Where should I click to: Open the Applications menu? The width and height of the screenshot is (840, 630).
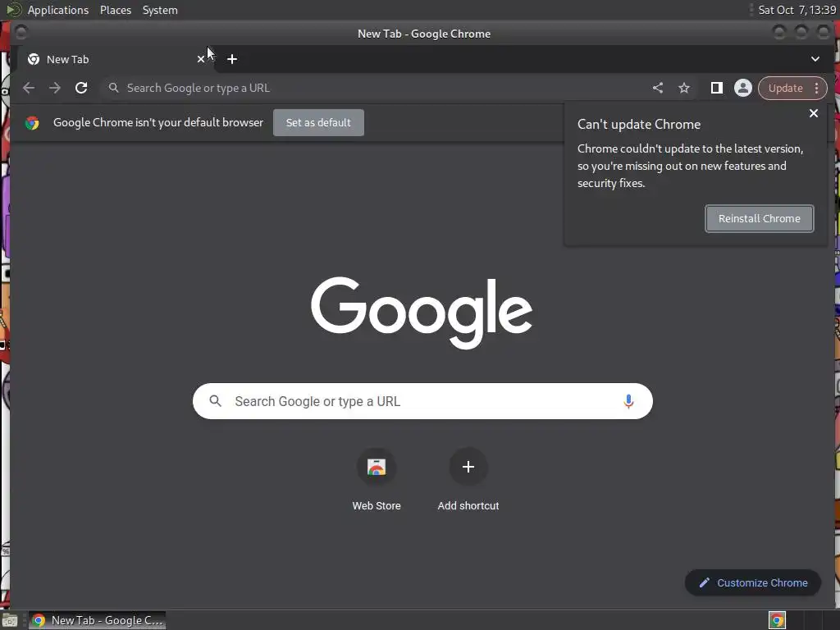point(58,10)
